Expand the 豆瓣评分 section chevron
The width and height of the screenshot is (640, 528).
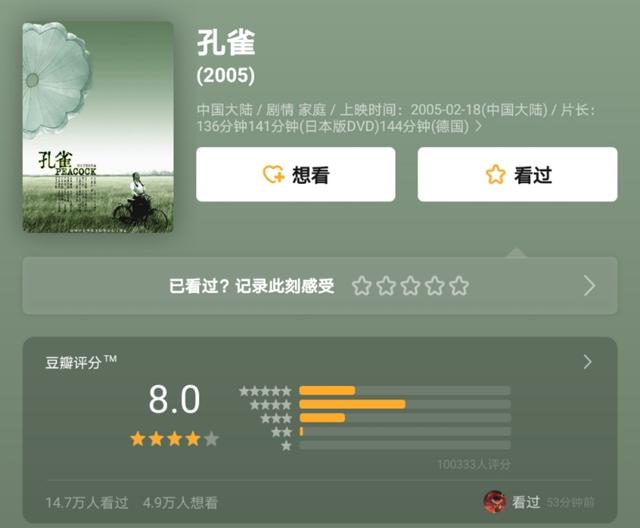587,362
